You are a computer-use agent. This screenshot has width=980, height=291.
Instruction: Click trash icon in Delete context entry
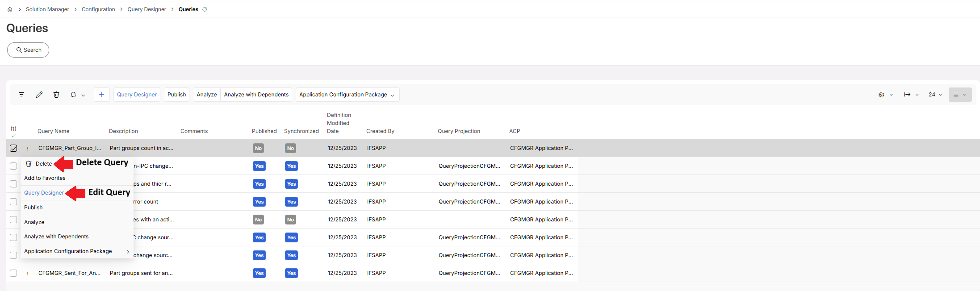pos(29,164)
